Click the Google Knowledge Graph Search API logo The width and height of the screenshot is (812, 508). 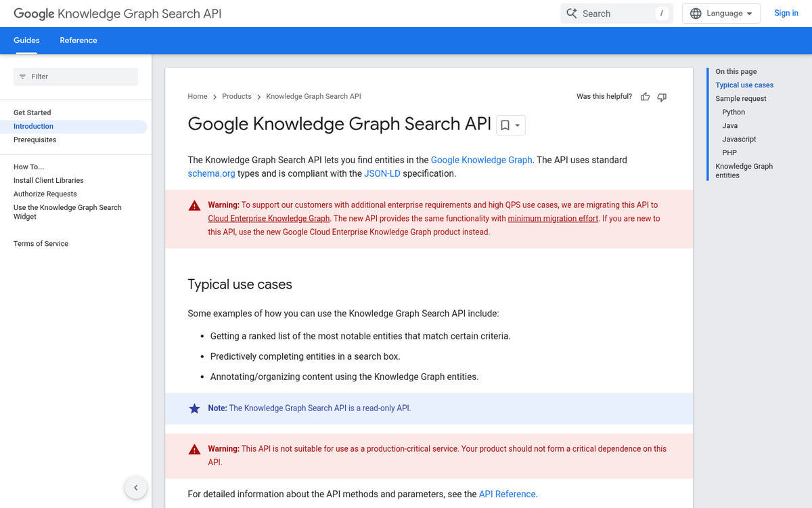coord(117,14)
